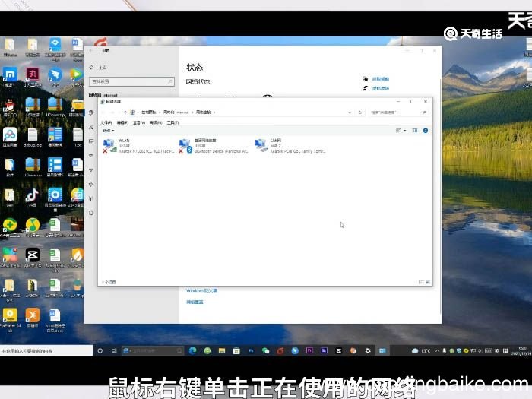The width and height of the screenshot is (532, 399).
Task: Select the WLAN network adapter
Action: point(138,146)
